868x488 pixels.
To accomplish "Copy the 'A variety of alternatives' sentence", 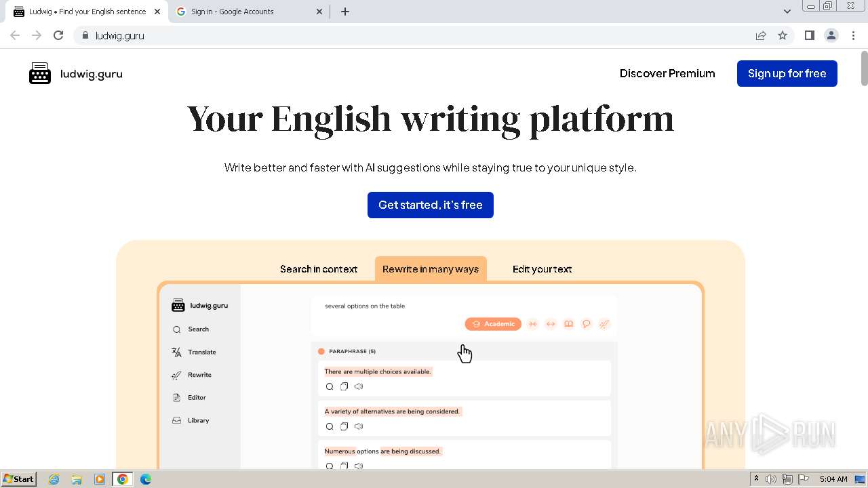I will 344,426.
